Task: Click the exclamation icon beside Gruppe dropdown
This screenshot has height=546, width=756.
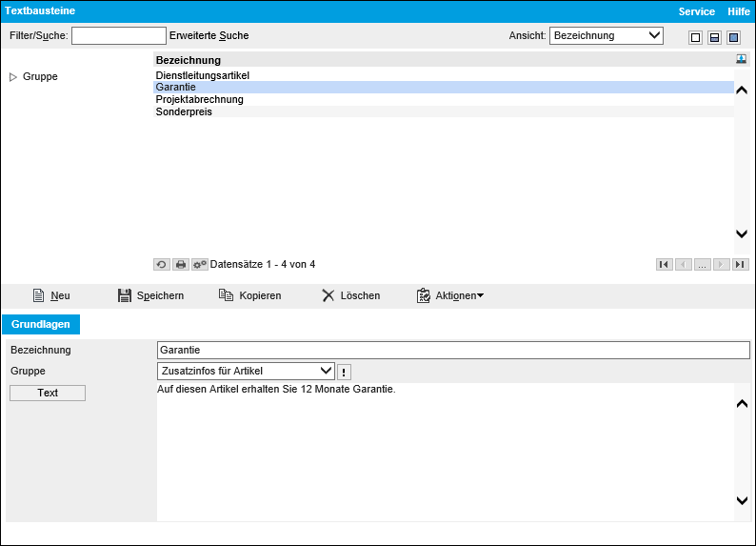Action: click(345, 372)
